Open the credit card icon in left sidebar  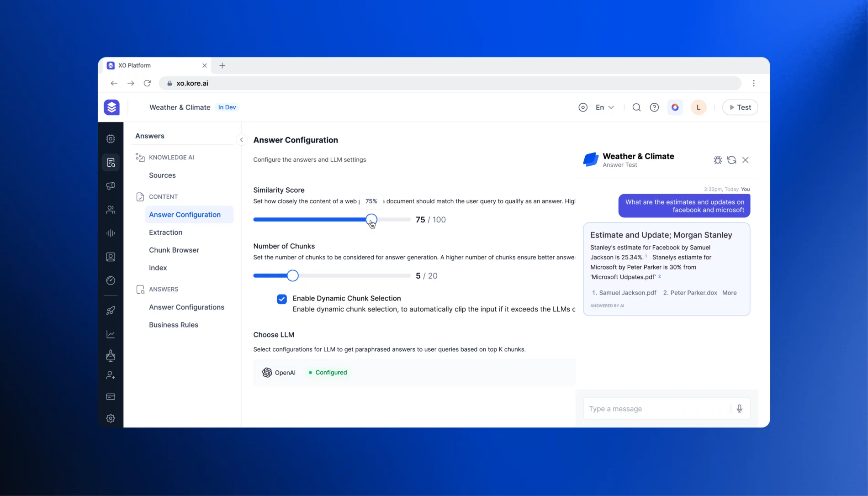[x=111, y=397]
